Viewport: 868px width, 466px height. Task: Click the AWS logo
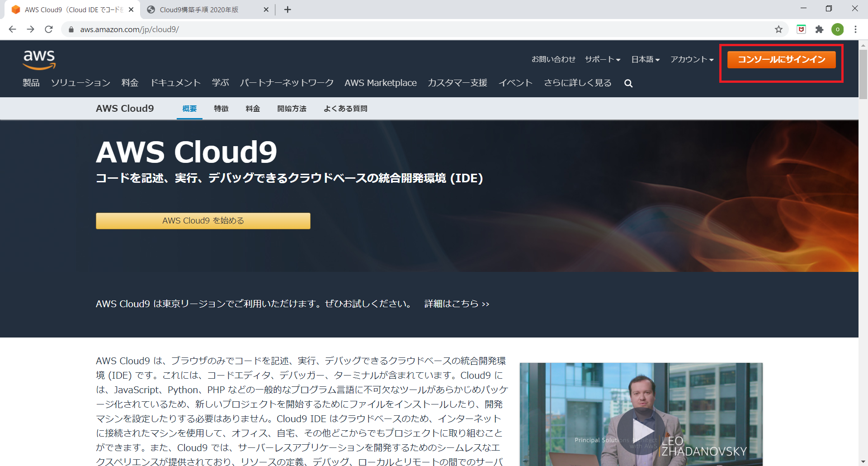tap(39, 60)
